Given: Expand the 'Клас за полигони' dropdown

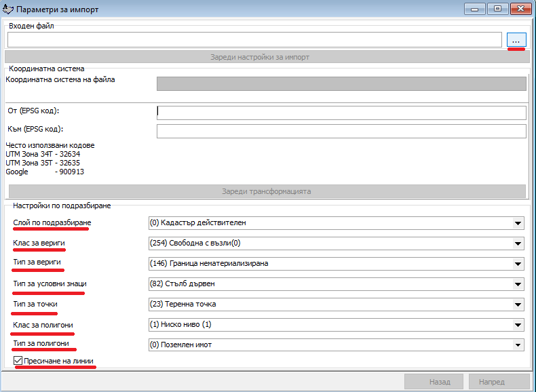Looking at the screenshot, I should (x=518, y=325).
